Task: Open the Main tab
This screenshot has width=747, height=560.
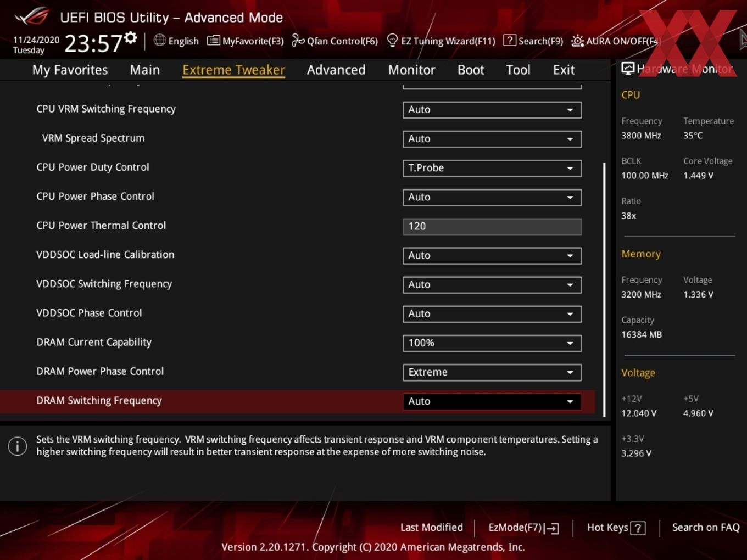Action: click(145, 70)
